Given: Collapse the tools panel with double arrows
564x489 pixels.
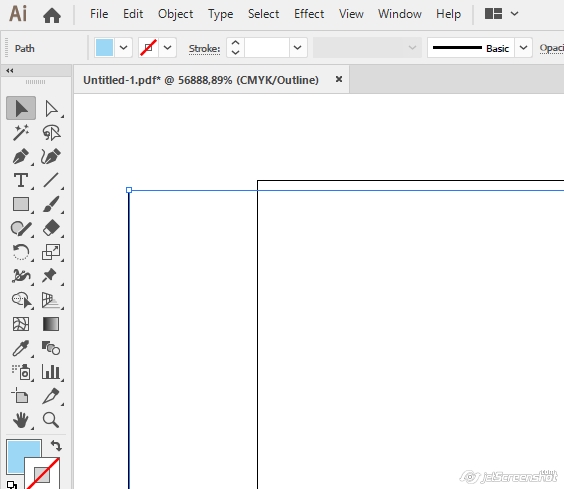Looking at the screenshot, I should pos(10,71).
